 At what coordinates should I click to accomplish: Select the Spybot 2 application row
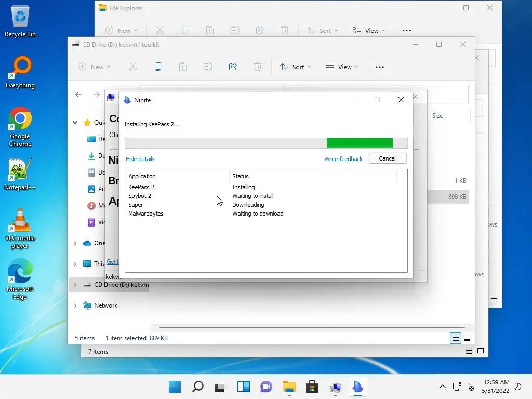[266, 196]
